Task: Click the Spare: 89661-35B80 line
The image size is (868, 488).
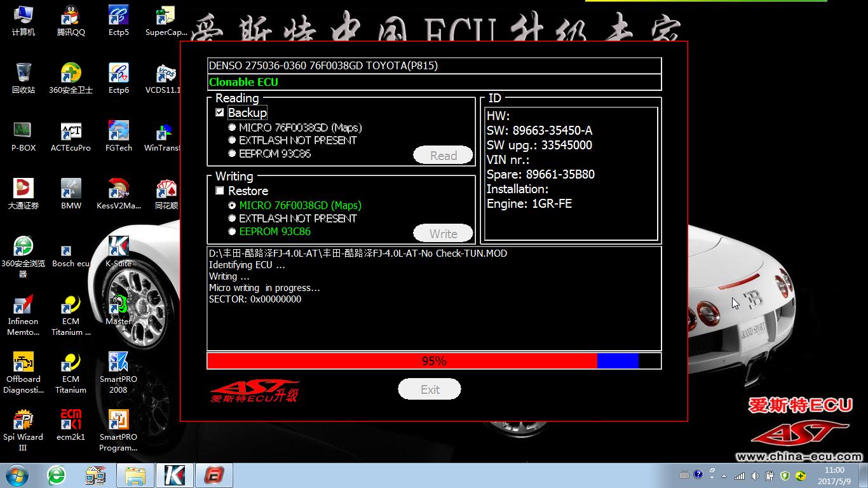Action: point(541,174)
